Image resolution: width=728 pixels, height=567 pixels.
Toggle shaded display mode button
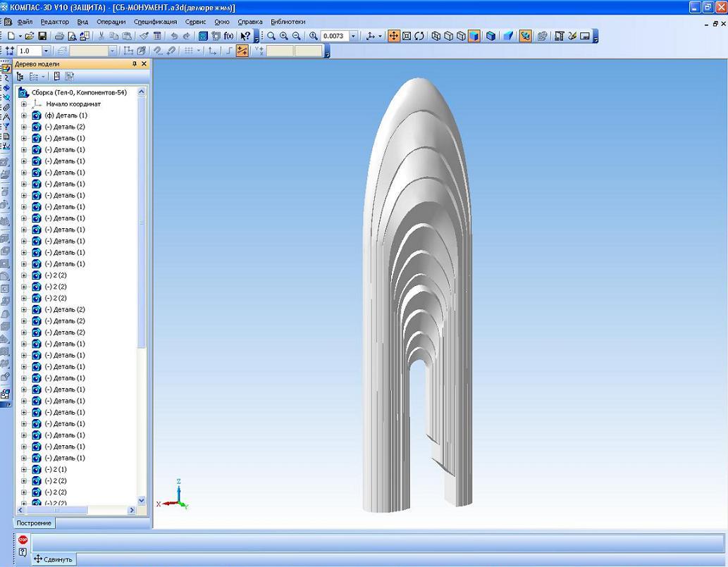474,36
